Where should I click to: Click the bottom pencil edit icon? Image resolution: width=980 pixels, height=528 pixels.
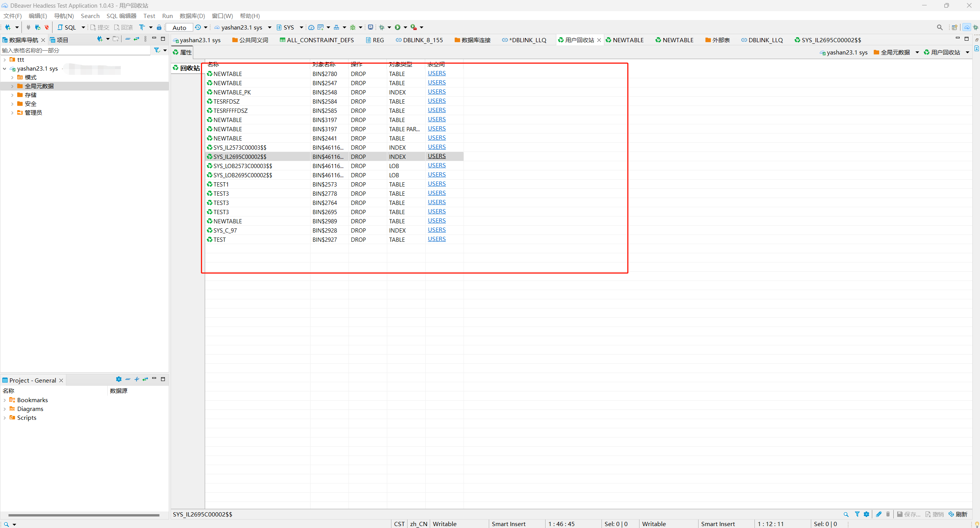click(x=879, y=514)
